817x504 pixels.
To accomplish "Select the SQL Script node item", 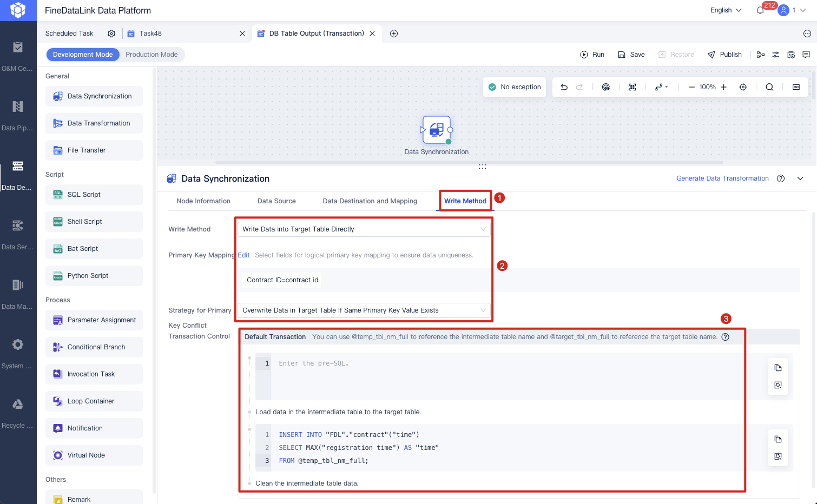I will [x=94, y=195].
